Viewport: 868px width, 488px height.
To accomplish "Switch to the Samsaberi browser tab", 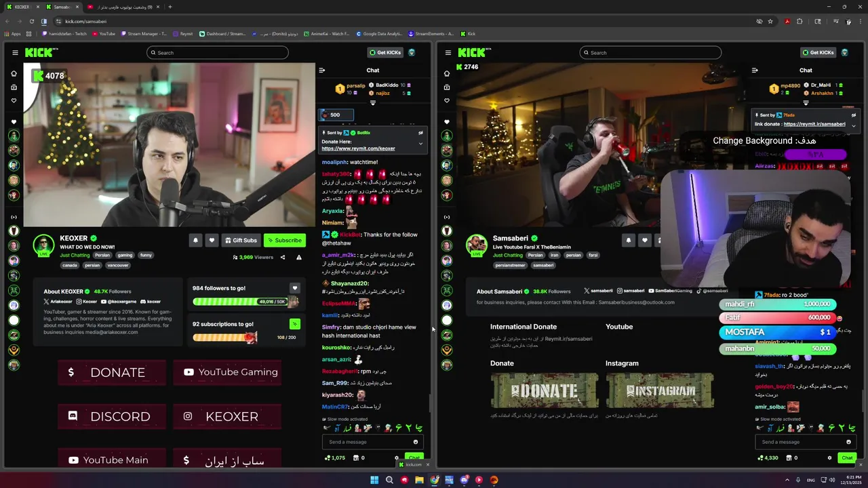I will point(62,7).
